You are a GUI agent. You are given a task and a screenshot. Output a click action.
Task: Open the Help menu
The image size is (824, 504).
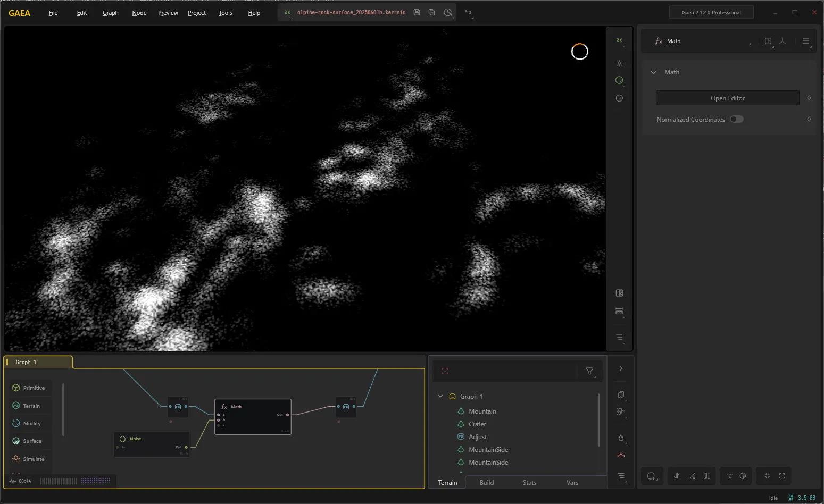(x=254, y=13)
